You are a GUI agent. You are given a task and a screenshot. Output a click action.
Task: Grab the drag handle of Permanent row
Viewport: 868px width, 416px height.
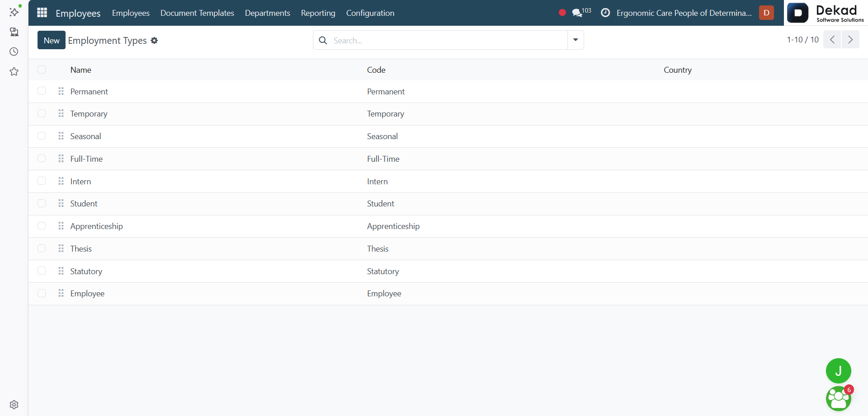pos(61,91)
